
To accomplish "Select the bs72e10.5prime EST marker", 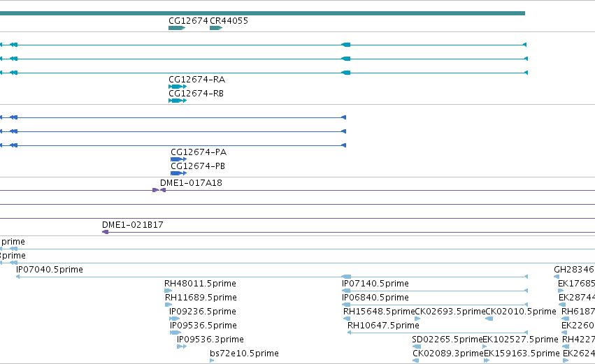I will (x=212, y=361).
